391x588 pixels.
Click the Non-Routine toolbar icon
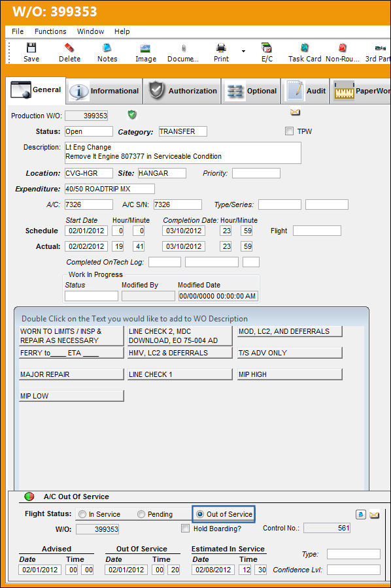pos(342,48)
